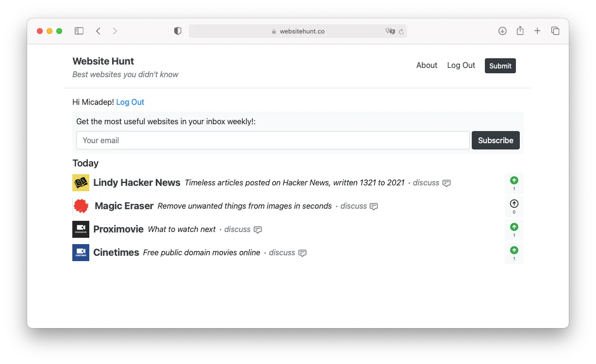Open the About page
The height and width of the screenshot is (364, 596).
coord(427,65)
